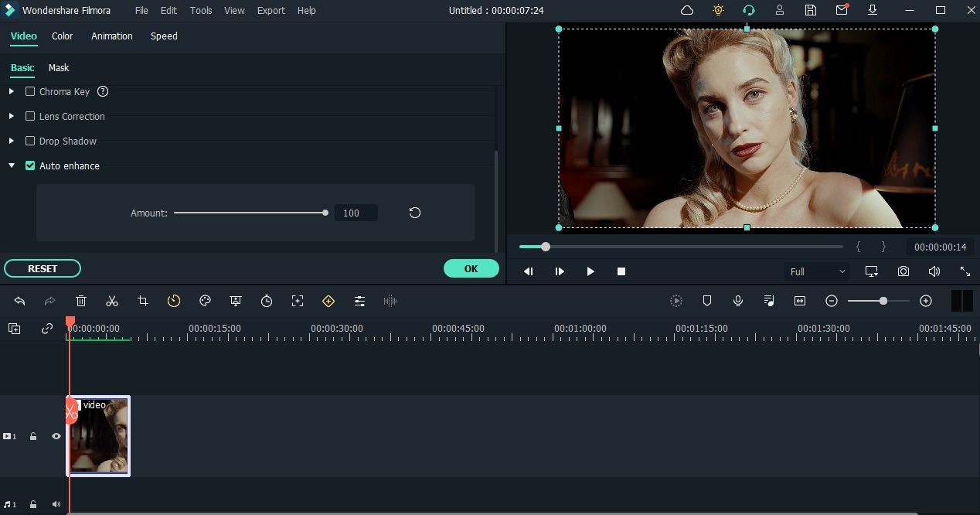The image size is (980, 515).
Task: Switch to the Mask sub-tab
Action: pos(59,67)
